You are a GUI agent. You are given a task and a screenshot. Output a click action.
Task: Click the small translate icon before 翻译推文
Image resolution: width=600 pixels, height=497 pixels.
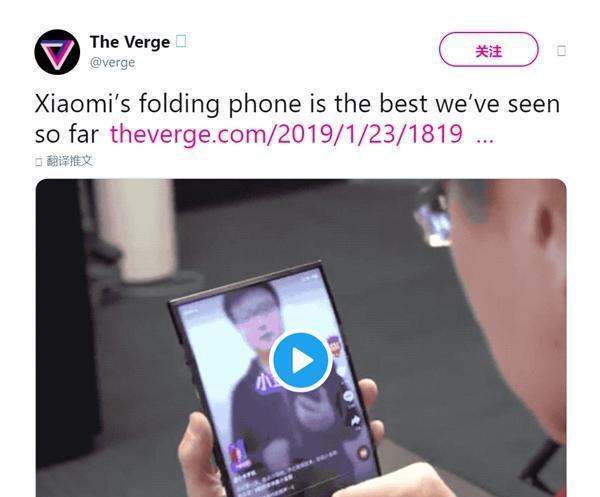(39, 162)
